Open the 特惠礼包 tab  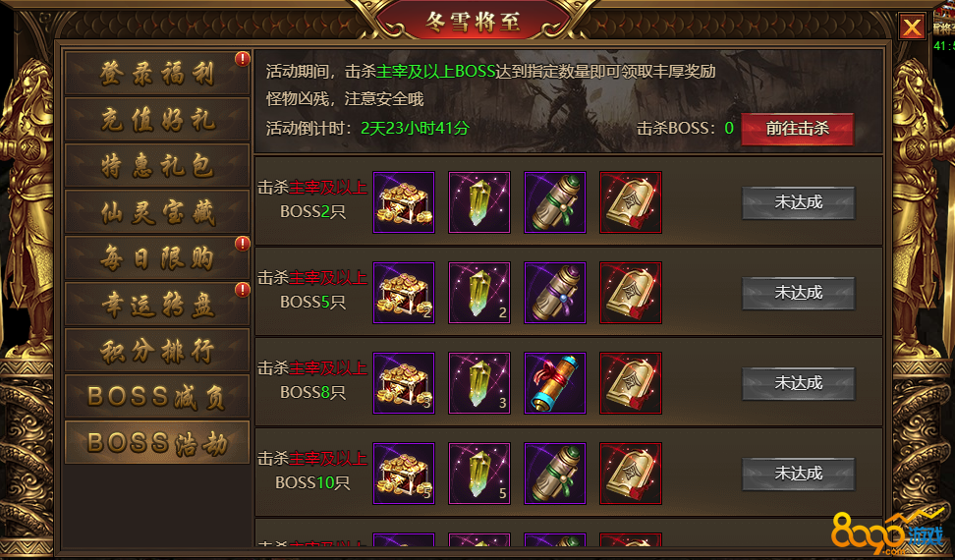click(157, 166)
